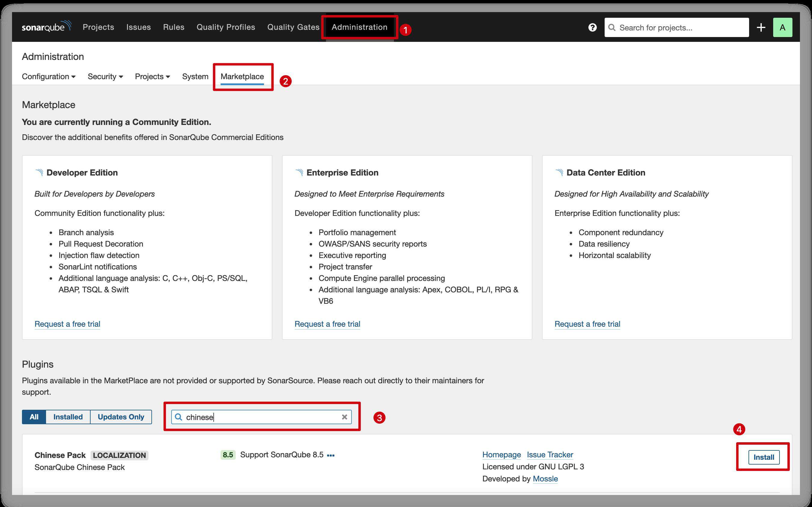Click 'SonarQube Chinese Pack' description

(79, 468)
